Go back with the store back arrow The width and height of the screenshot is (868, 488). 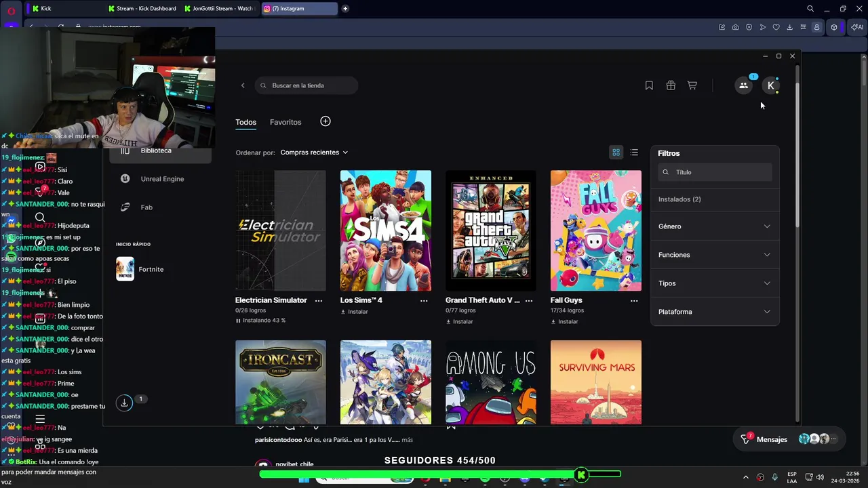[243, 85]
